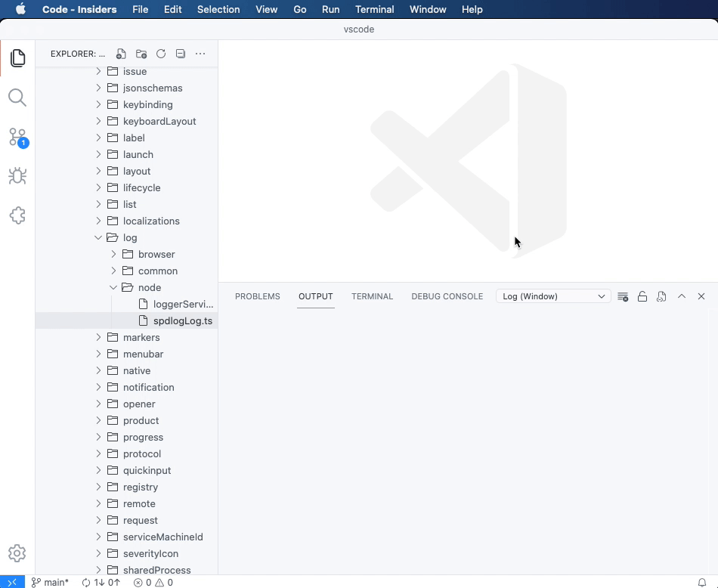Expand the common folder

pos(113,271)
